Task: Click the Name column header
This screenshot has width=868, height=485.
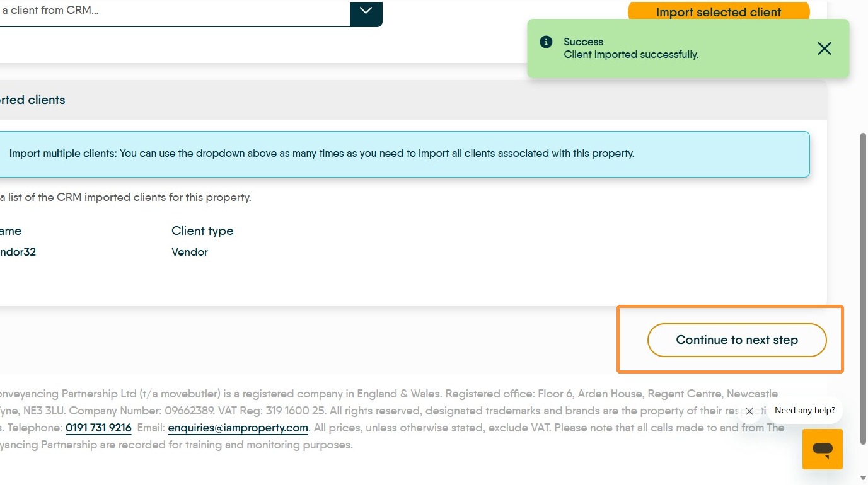Action: pyautogui.click(x=11, y=231)
